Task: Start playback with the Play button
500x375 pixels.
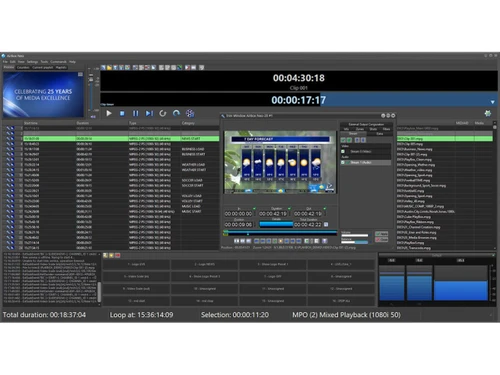Action: [x=109, y=113]
